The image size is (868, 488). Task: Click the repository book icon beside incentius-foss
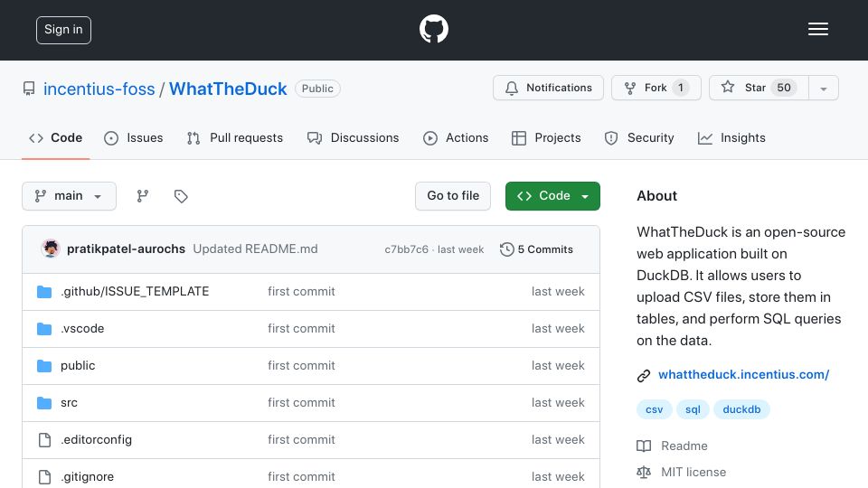pos(29,89)
